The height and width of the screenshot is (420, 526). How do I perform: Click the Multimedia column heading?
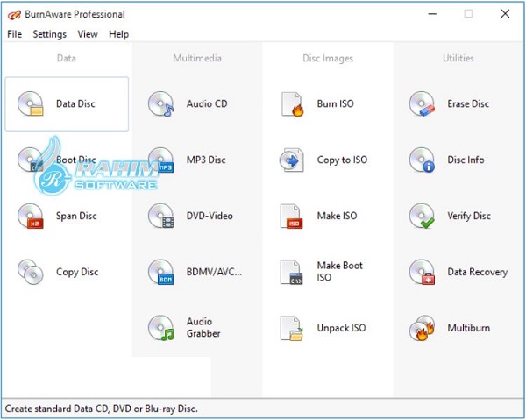coord(197,59)
